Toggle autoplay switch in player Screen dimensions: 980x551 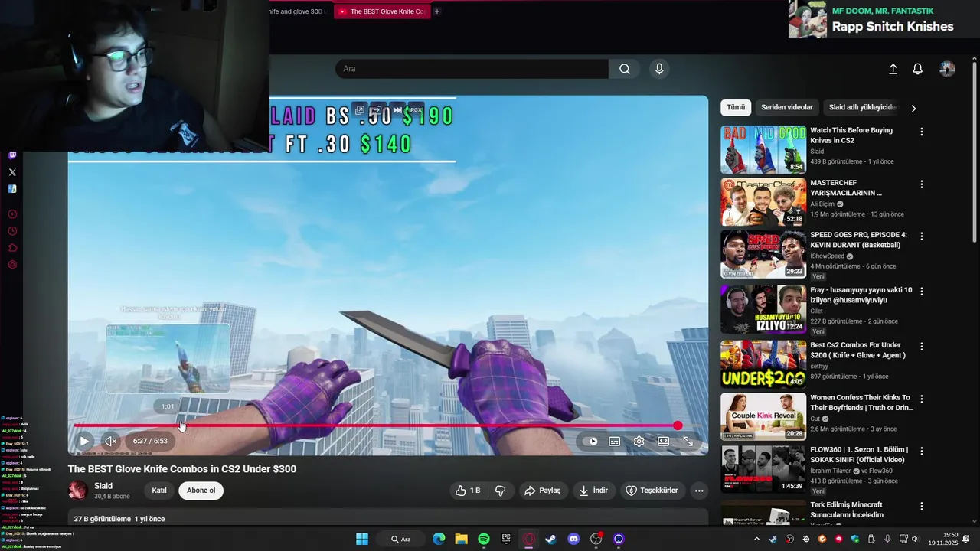click(x=590, y=441)
